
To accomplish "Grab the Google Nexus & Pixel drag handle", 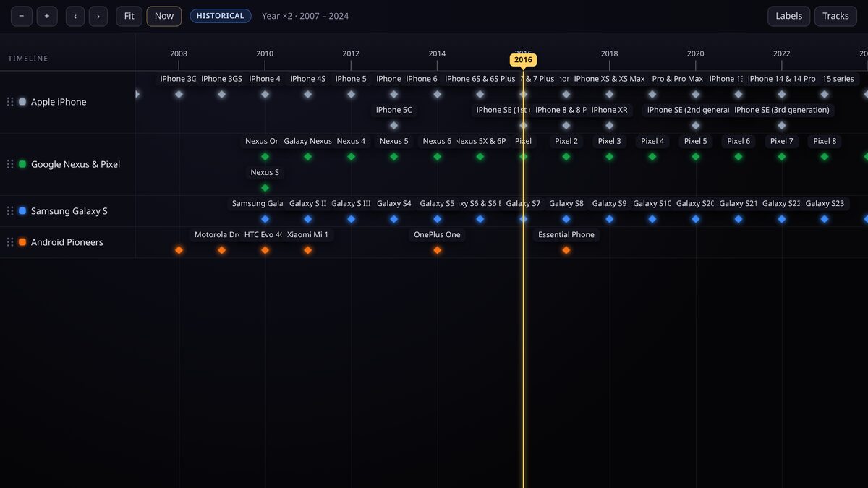I will tap(10, 164).
